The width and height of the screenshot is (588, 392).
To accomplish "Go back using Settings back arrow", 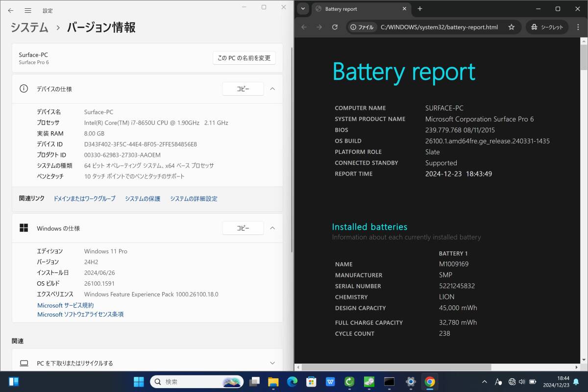I will pyautogui.click(x=11, y=10).
